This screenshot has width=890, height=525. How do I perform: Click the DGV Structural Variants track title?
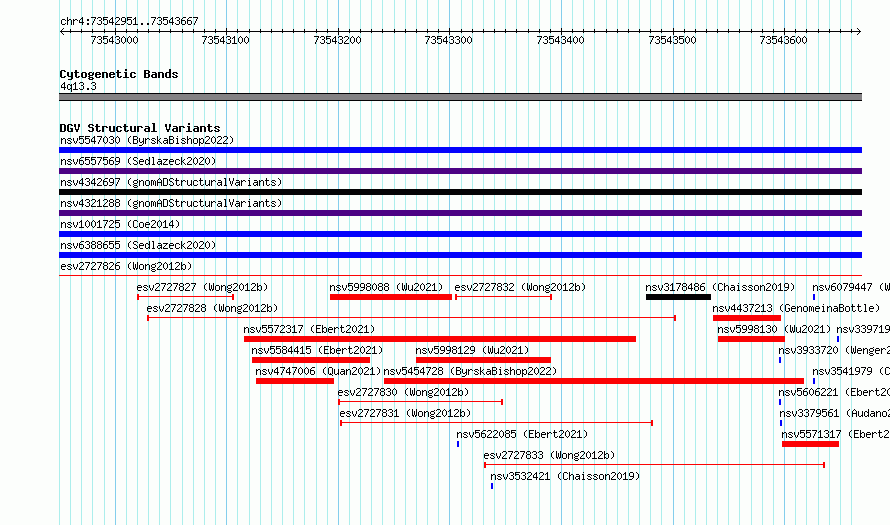click(x=140, y=128)
